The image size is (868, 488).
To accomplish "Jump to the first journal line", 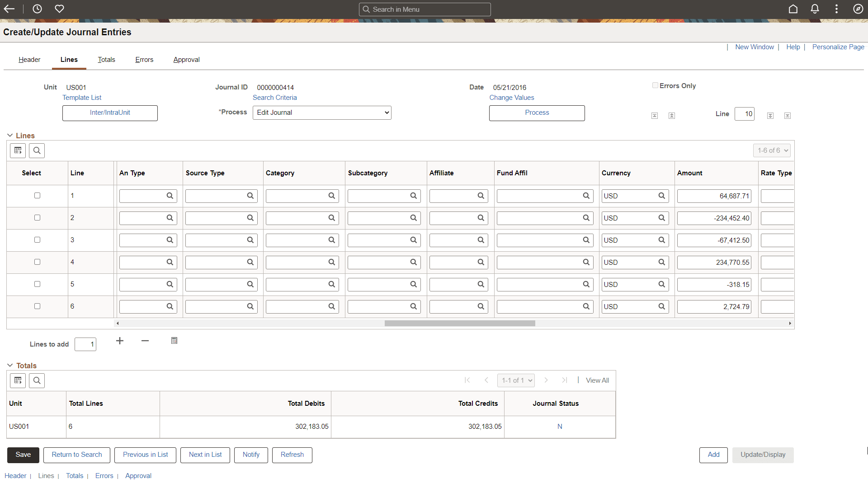I will pos(655,116).
